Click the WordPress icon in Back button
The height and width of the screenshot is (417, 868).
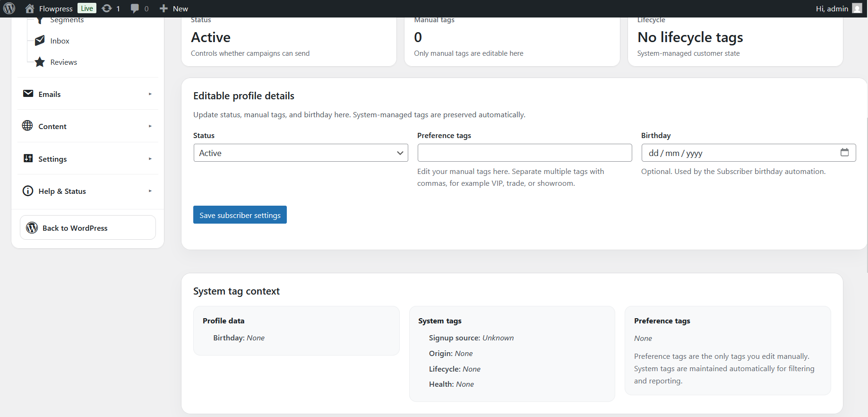point(32,228)
